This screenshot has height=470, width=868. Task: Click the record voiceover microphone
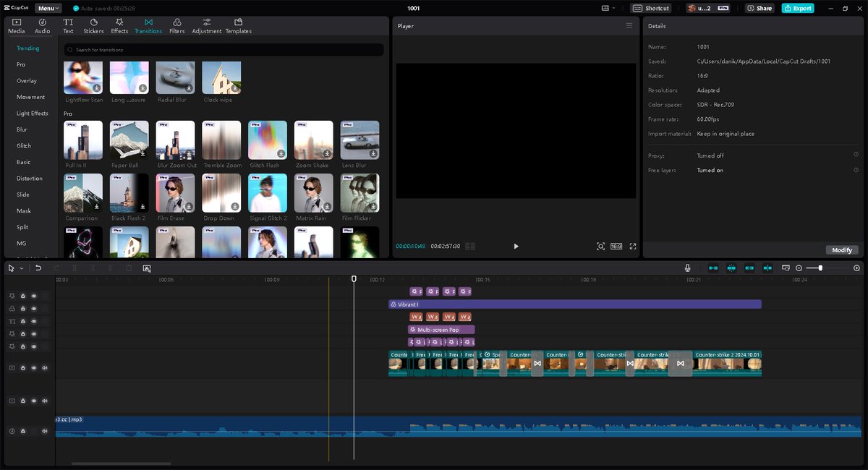688,268
